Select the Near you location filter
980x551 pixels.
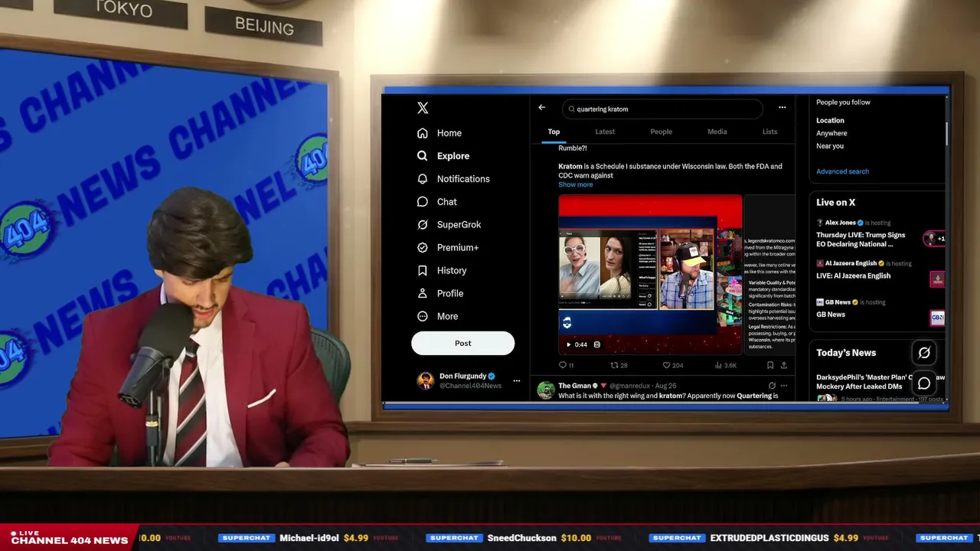click(x=830, y=146)
